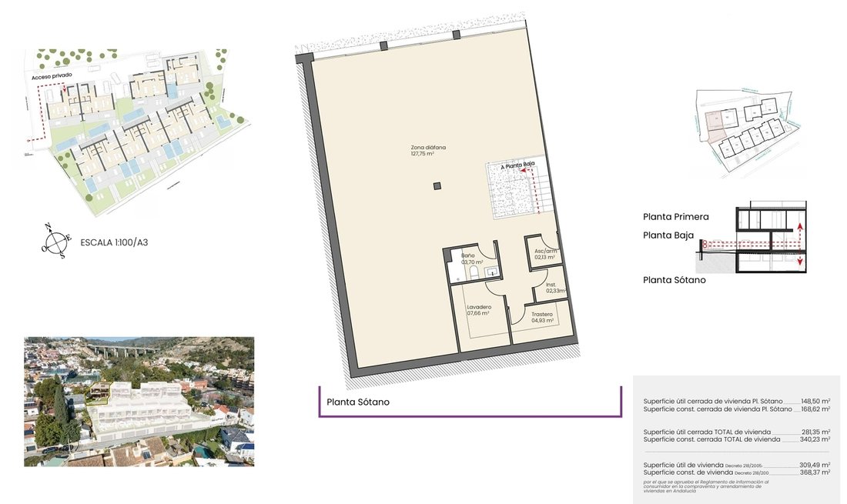
Task: Select the 'Superficie útil cerrada TOTAL de vivienda' row
Action: (x=737, y=432)
